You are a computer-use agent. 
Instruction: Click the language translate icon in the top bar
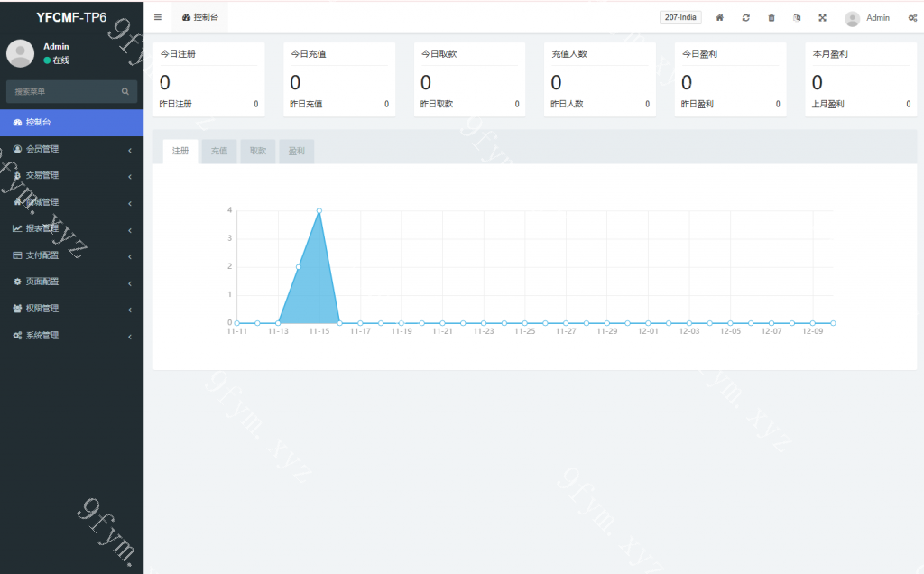click(797, 18)
